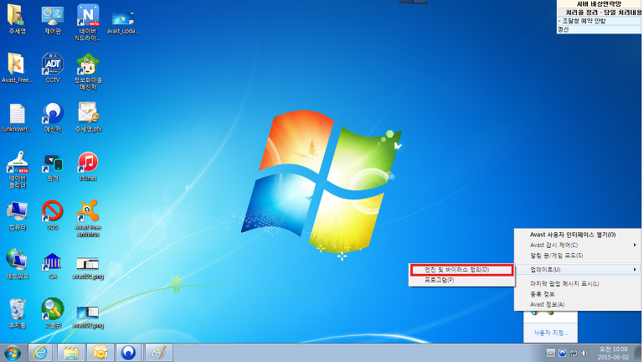
Task: Open the 원격 remote shortcut
Action: click(53, 167)
